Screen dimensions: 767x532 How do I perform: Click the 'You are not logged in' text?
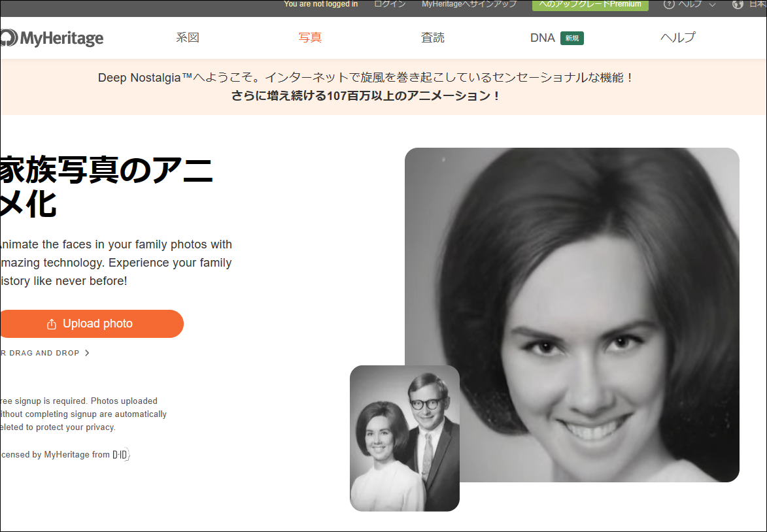(321, 4)
